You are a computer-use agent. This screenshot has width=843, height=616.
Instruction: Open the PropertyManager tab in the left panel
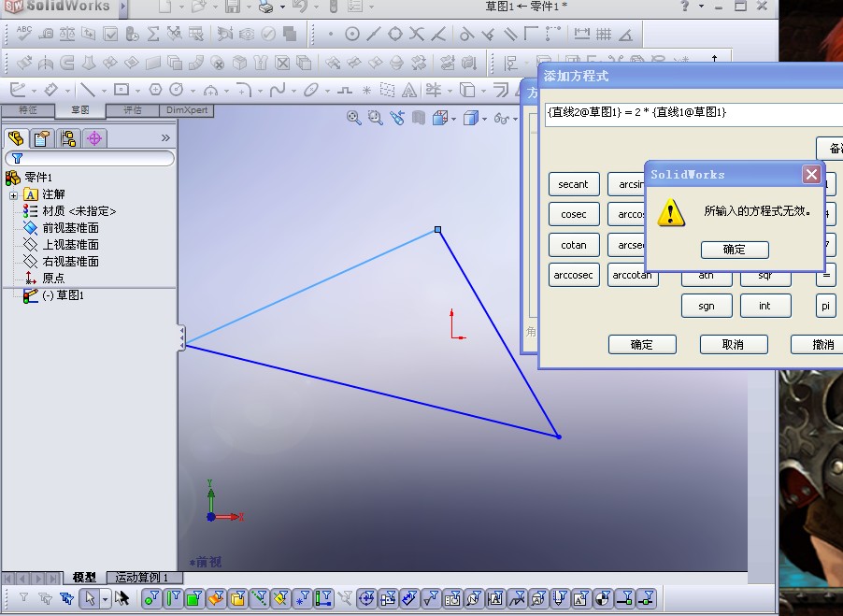click(x=40, y=137)
